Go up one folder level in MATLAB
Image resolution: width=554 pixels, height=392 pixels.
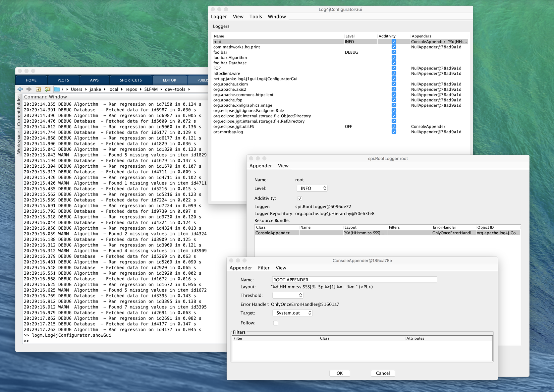[x=38, y=89]
